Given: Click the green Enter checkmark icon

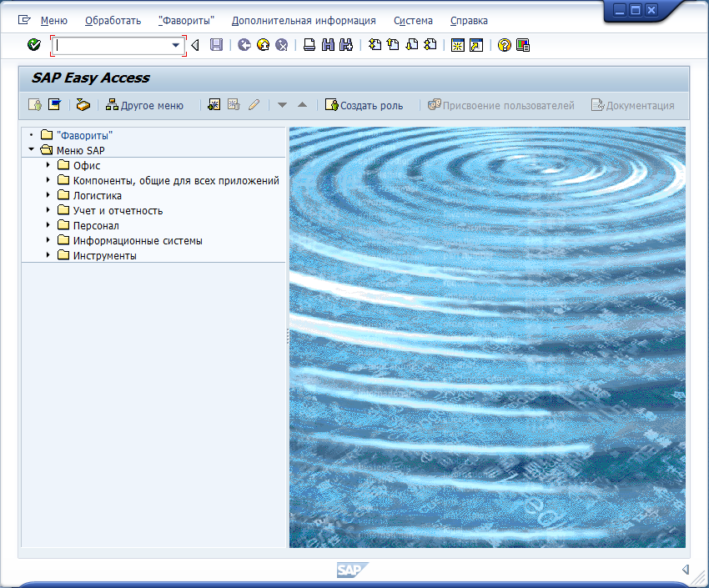Looking at the screenshot, I should pos(34,45).
